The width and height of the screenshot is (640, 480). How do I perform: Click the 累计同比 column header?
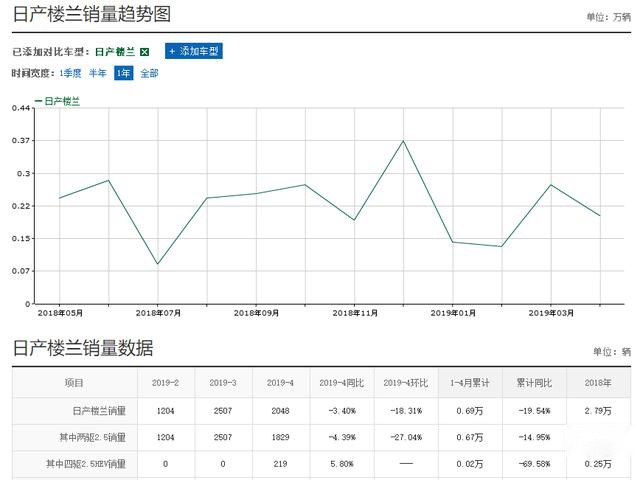pyautogui.click(x=534, y=383)
